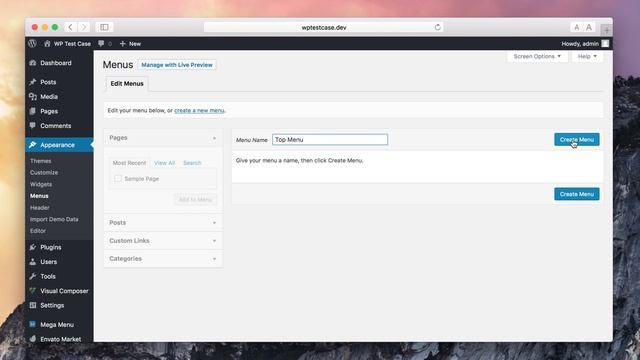Switch to the Edit Menus tab
Screen dimensions: 640x360
(127, 84)
